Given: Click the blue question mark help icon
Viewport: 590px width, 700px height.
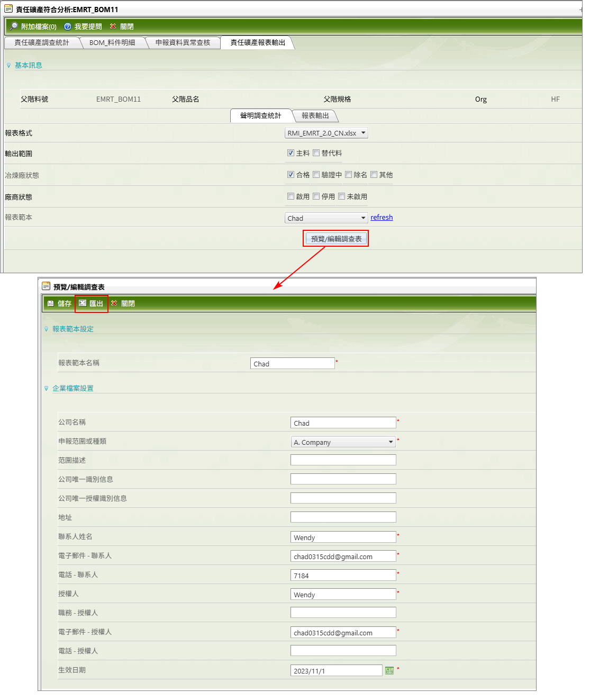Looking at the screenshot, I should pyautogui.click(x=68, y=26).
